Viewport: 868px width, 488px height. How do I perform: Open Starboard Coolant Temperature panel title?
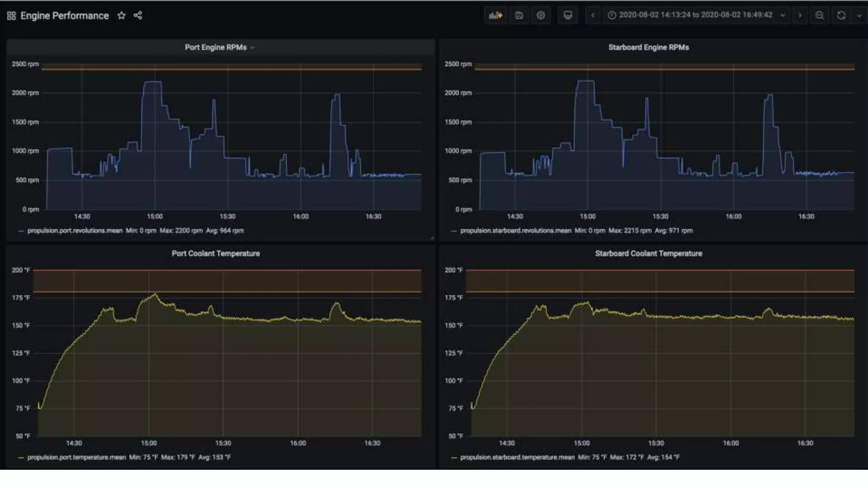648,253
